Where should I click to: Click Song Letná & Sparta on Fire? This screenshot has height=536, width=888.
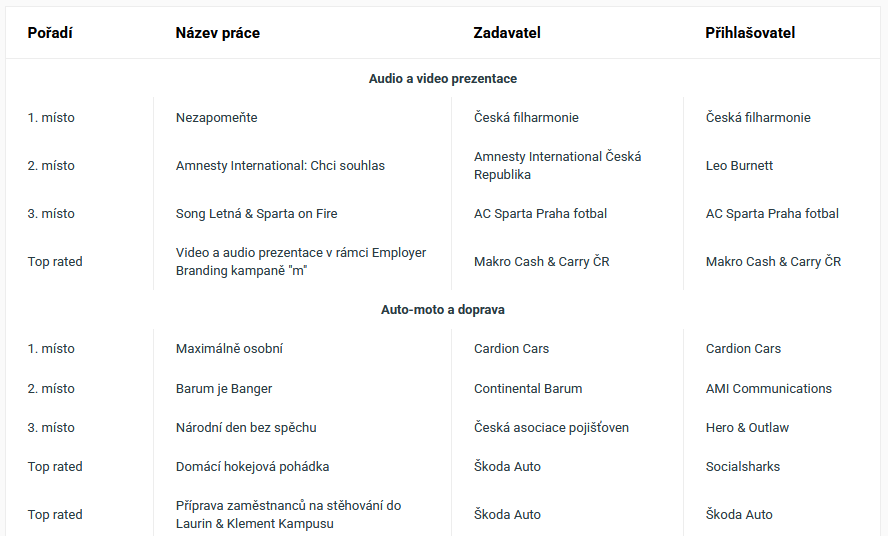257,214
